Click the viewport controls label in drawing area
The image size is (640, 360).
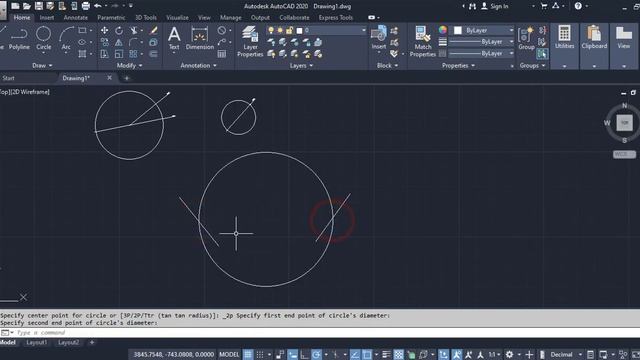(24, 92)
